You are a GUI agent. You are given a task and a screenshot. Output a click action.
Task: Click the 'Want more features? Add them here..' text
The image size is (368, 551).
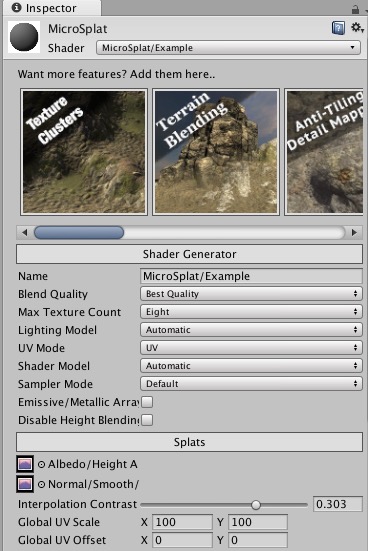pos(116,74)
